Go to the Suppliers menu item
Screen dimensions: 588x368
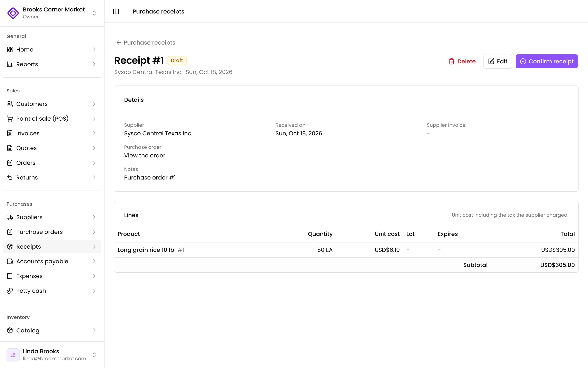(52, 217)
